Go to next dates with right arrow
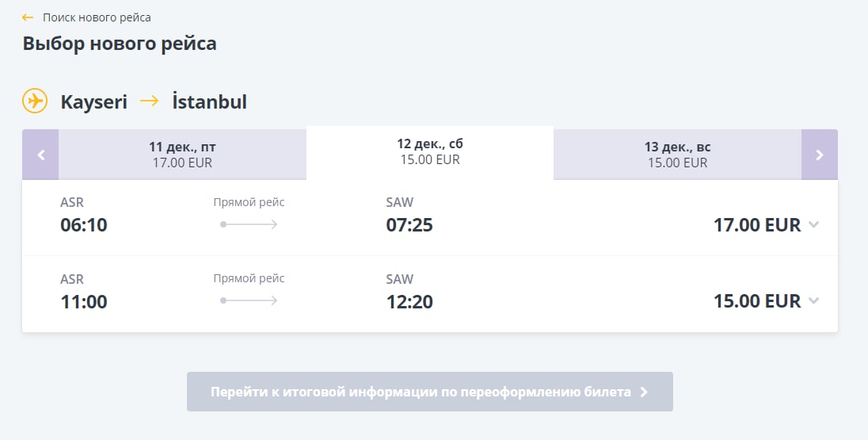Viewport: 868px width, 440px height. coord(819,155)
